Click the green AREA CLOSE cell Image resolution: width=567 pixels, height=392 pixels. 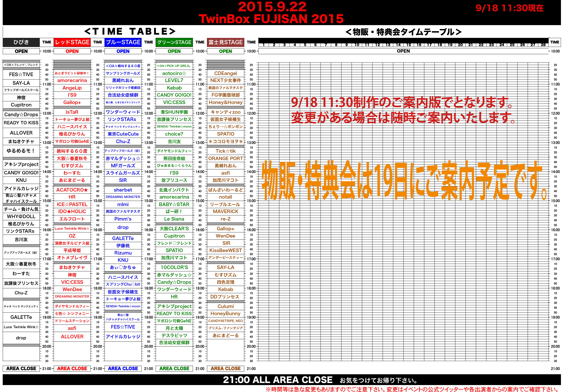(x=174, y=369)
